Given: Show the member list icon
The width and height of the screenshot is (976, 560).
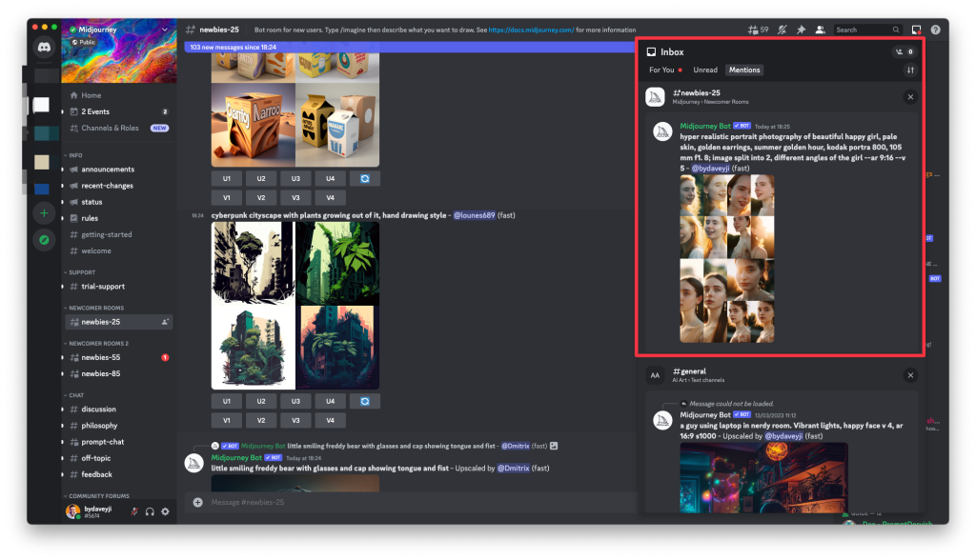Looking at the screenshot, I should 820,30.
